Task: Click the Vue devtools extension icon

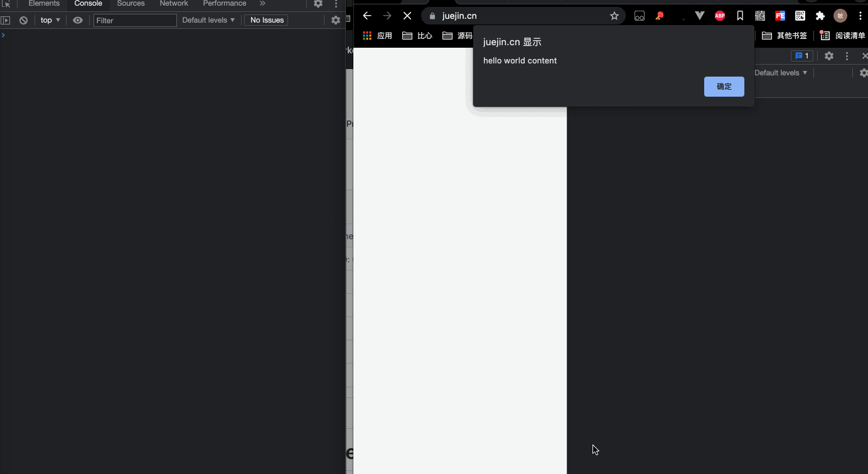Action: pos(700,16)
